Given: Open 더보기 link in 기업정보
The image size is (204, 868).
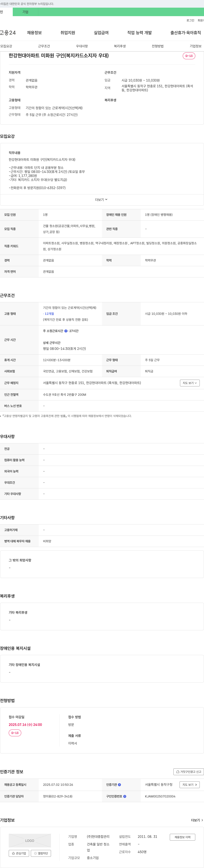Looking at the screenshot, I should [x=197, y=820].
